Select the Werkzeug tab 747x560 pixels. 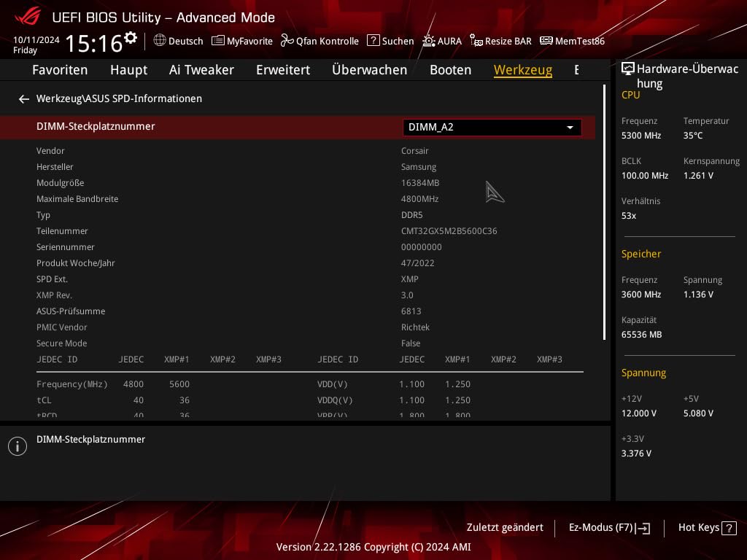(x=523, y=70)
